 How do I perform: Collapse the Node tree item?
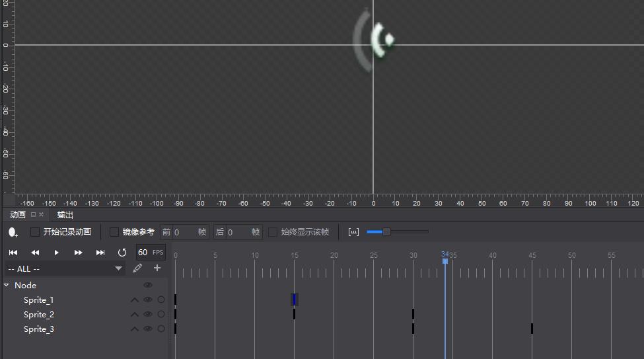[7, 285]
